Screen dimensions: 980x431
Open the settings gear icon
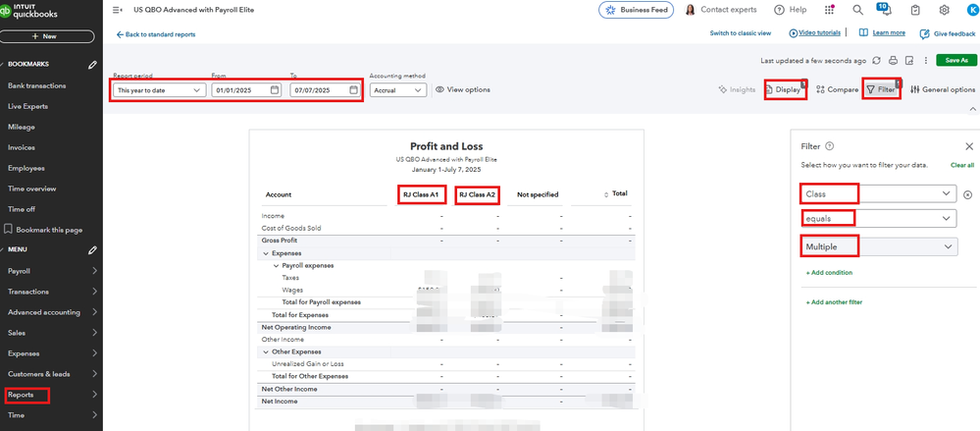click(945, 10)
